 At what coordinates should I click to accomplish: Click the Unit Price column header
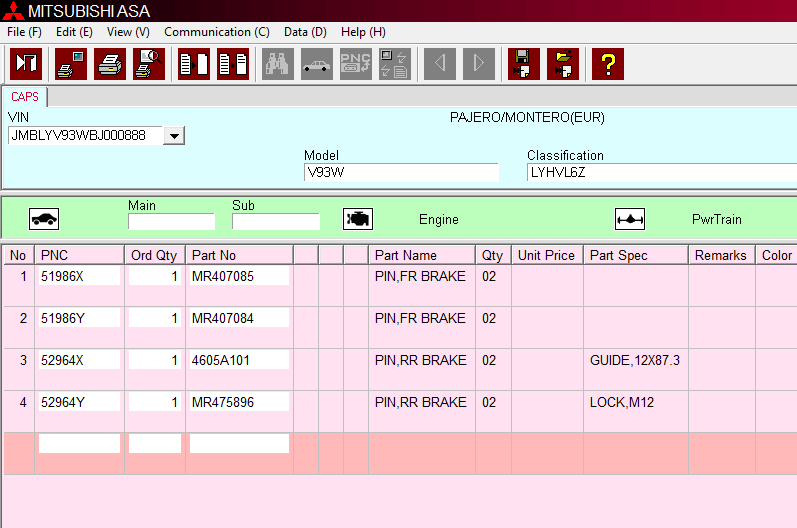coord(546,255)
